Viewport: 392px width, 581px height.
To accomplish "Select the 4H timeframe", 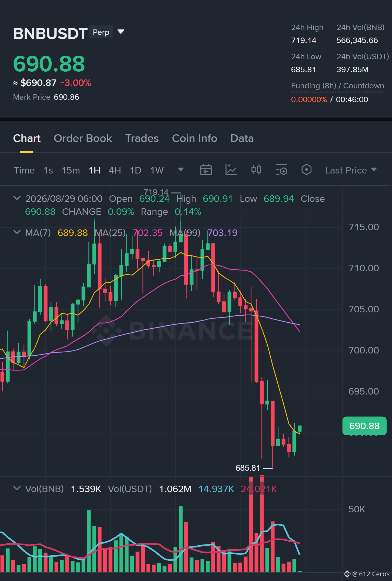I will [115, 170].
